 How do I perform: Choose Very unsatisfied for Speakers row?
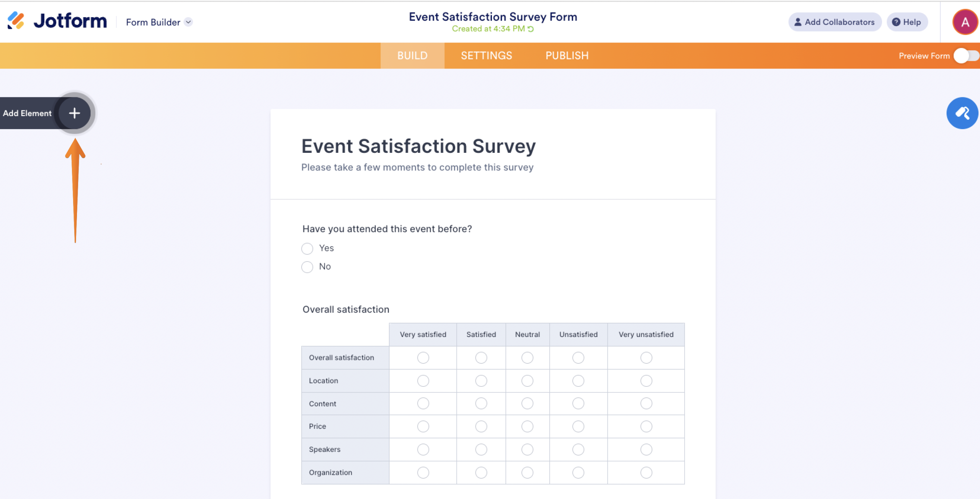coord(646,449)
